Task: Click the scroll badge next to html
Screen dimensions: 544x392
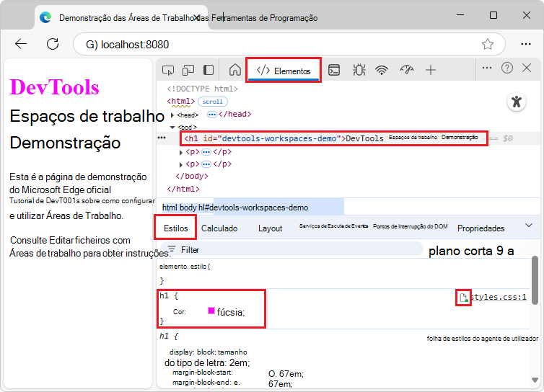Action: [213, 102]
